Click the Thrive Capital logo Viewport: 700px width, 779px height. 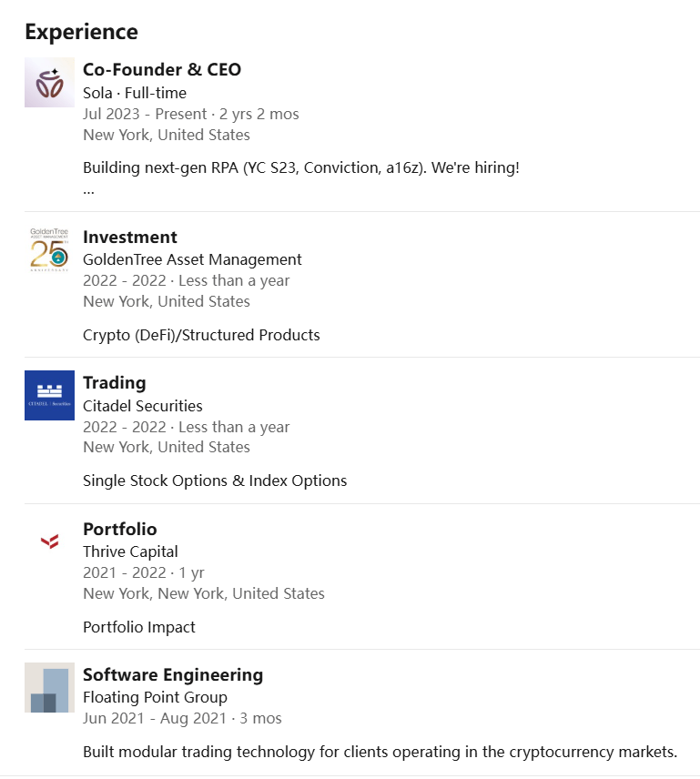pos(49,541)
